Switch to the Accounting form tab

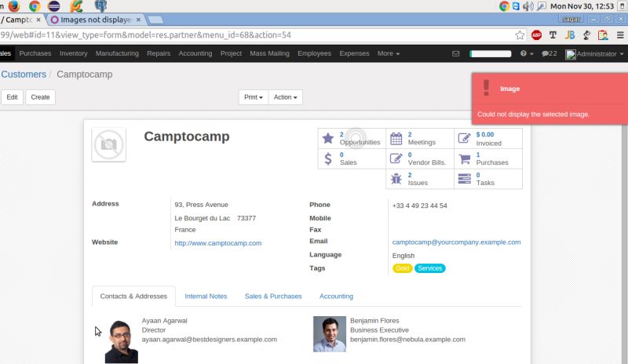pos(336,297)
